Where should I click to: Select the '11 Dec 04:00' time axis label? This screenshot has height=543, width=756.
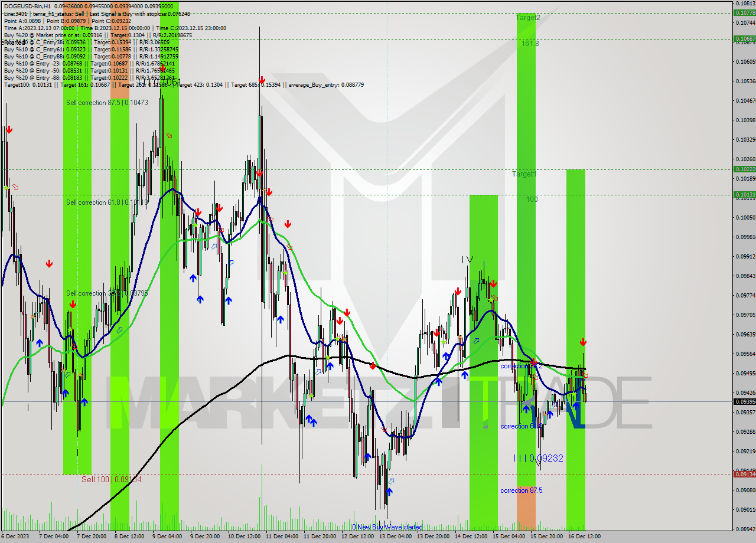(282, 537)
